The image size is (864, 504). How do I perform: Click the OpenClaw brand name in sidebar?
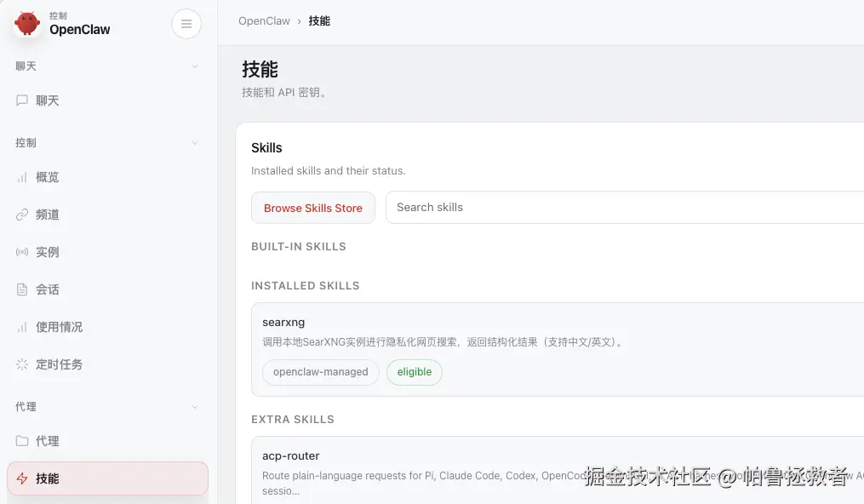pos(80,30)
